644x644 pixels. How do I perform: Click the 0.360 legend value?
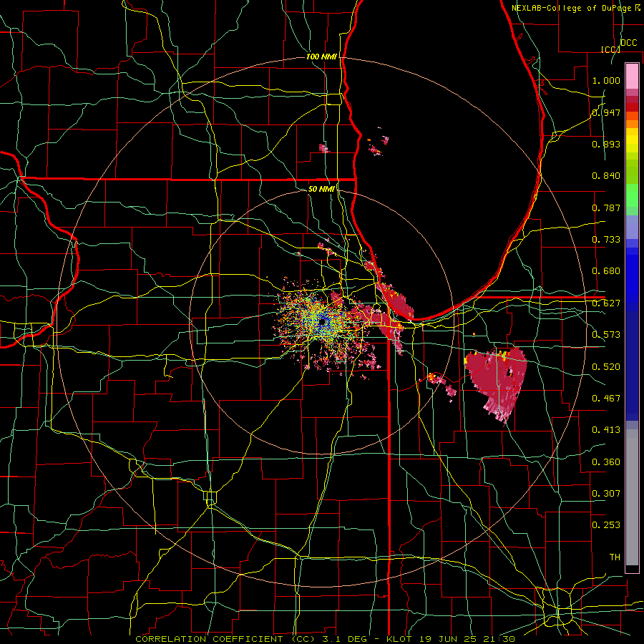[x=606, y=462]
